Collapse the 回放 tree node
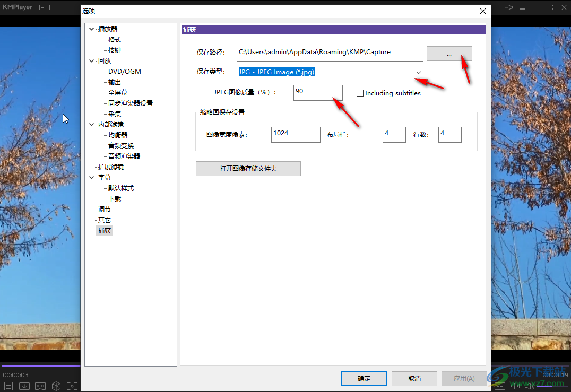This screenshot has width=571, height=392. click(x=91, y=61)
